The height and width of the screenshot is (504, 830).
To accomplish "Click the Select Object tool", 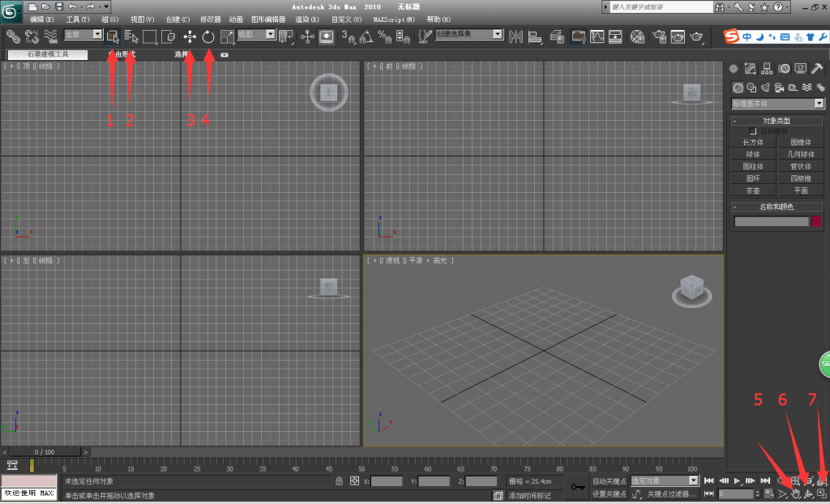I will pyautogui.click(x=113, y=36).
